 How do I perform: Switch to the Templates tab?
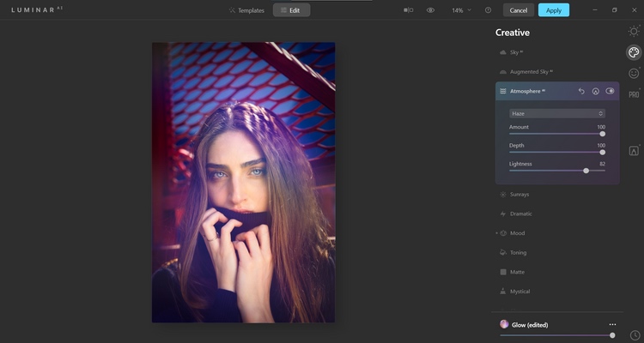tap(246, 10)
